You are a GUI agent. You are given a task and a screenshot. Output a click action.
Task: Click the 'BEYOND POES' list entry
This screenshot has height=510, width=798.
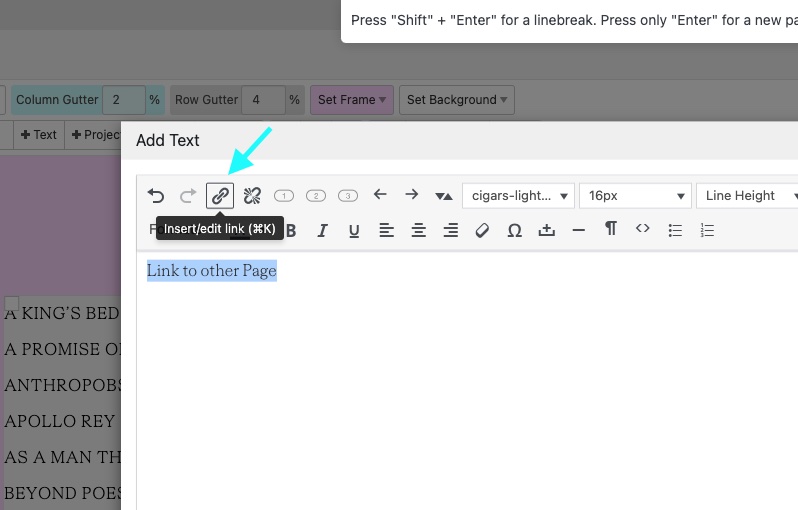coord(62,494)
